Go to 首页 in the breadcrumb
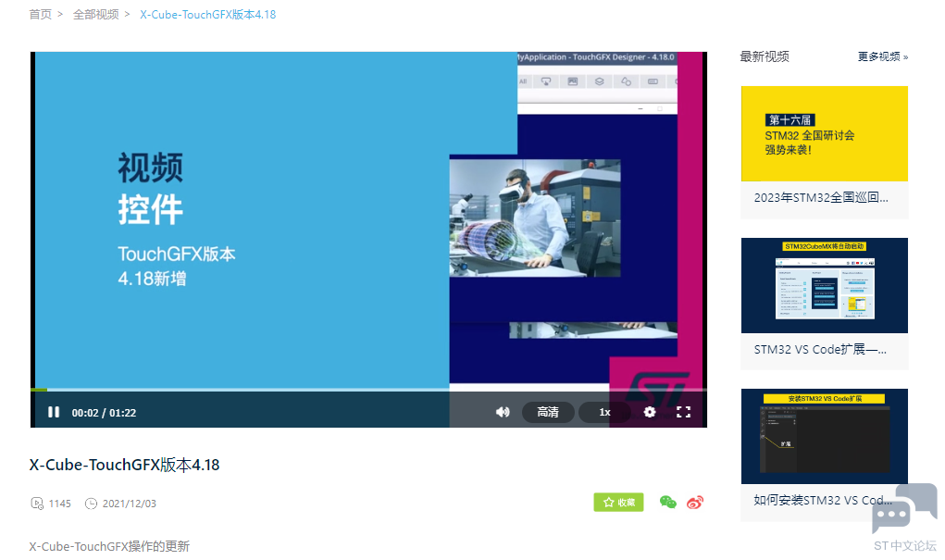 point(41,15)
